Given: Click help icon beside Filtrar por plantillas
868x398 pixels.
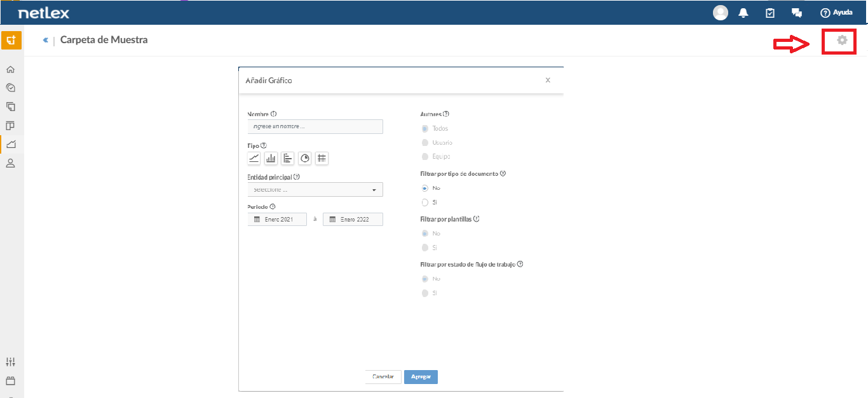Looking at the screenshot, I should [x=476, y=218].
